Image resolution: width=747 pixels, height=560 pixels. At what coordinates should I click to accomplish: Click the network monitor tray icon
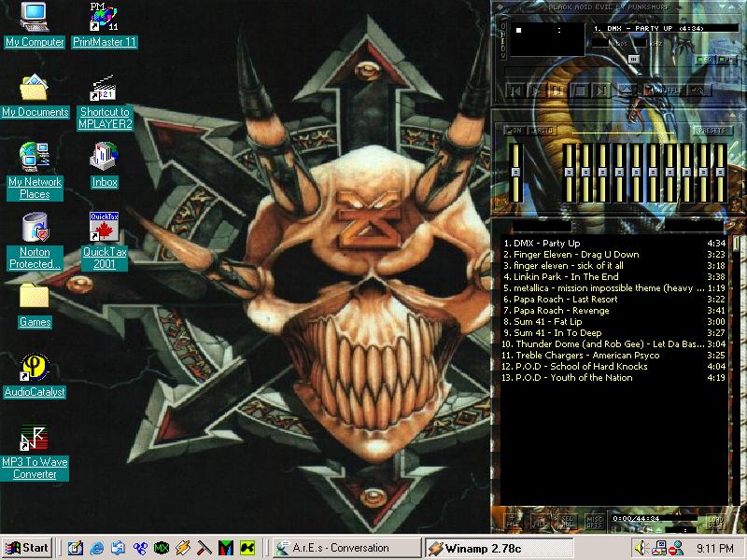659,548
